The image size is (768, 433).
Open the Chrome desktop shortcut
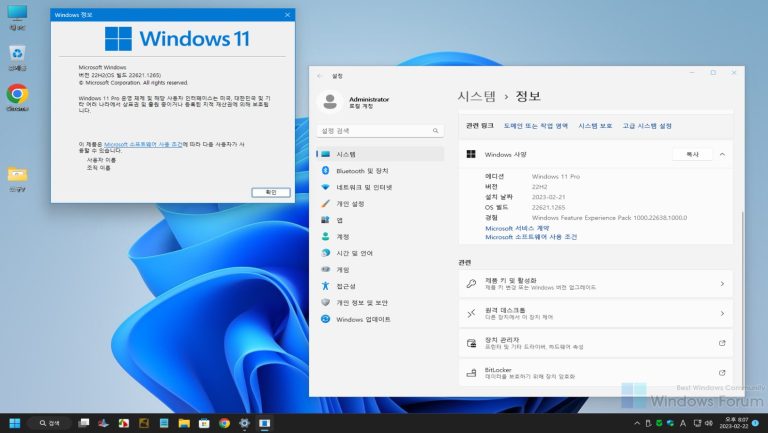click(17, 97)
